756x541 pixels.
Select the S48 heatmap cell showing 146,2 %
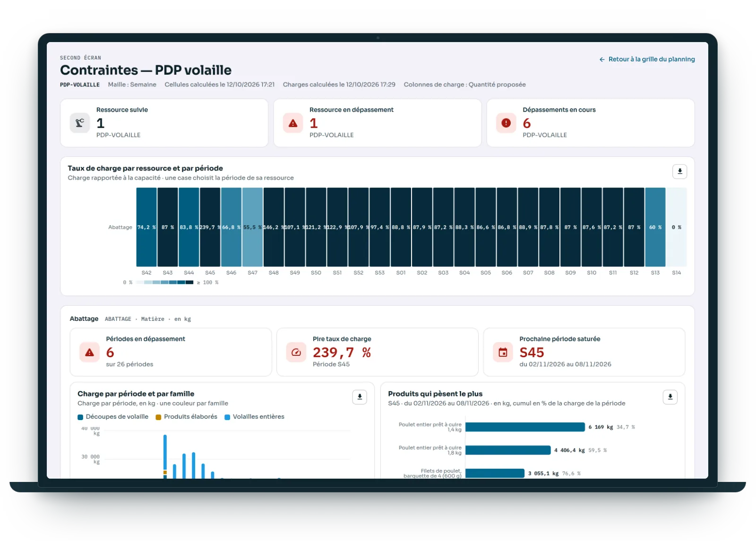[274, 227]
